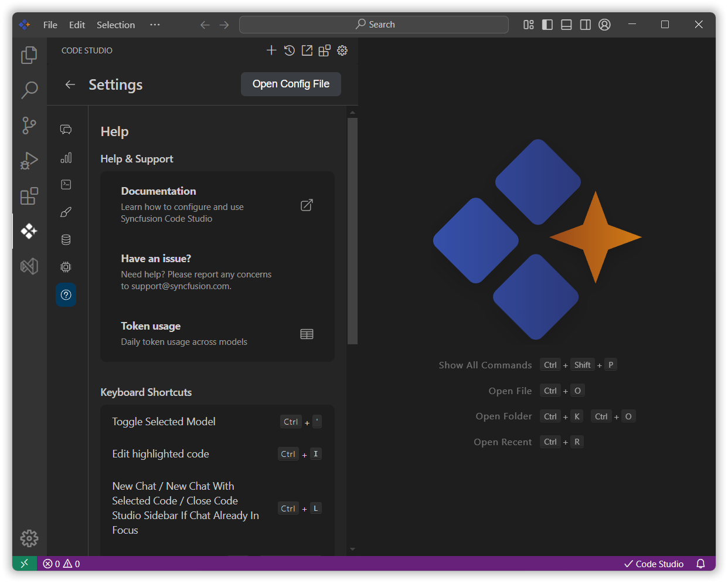Open chat history in Code Studio header
This screenshot has height=583, width=728.
click(x=289, y=50)
